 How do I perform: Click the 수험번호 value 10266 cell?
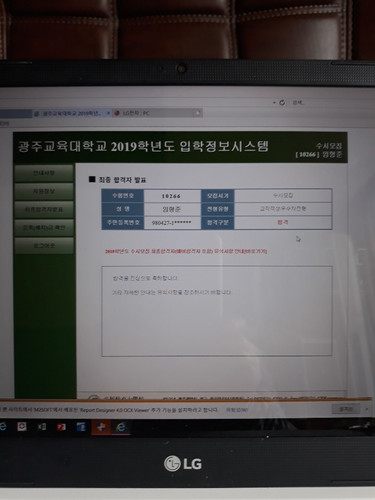pos(172,196)
